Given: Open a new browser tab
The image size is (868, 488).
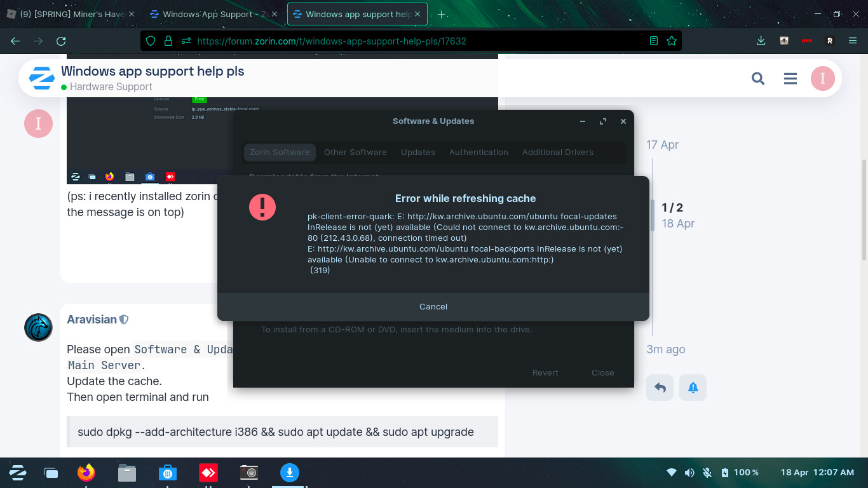Looking at the screenshot, I should 442,14.
